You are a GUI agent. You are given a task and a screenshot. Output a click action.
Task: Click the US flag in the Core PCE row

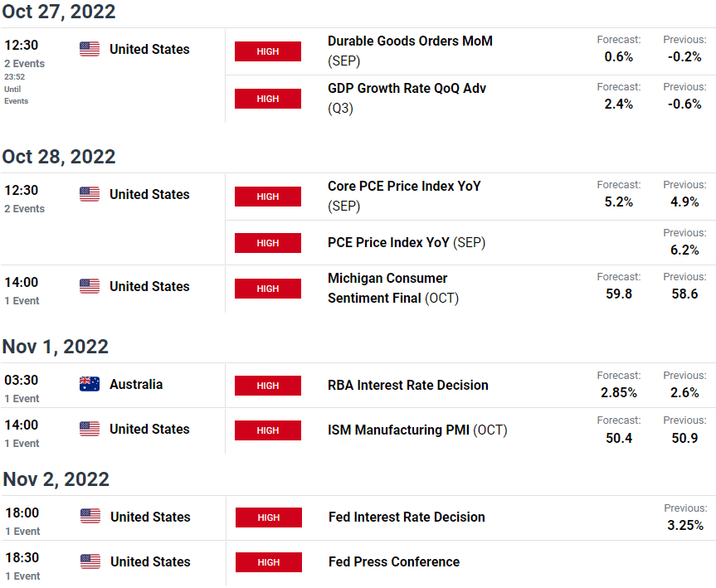point(90,194)
